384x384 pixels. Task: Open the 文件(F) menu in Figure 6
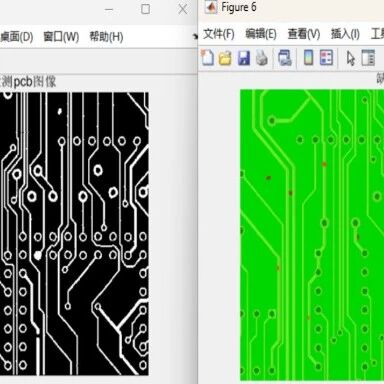[x=219, y=34]
